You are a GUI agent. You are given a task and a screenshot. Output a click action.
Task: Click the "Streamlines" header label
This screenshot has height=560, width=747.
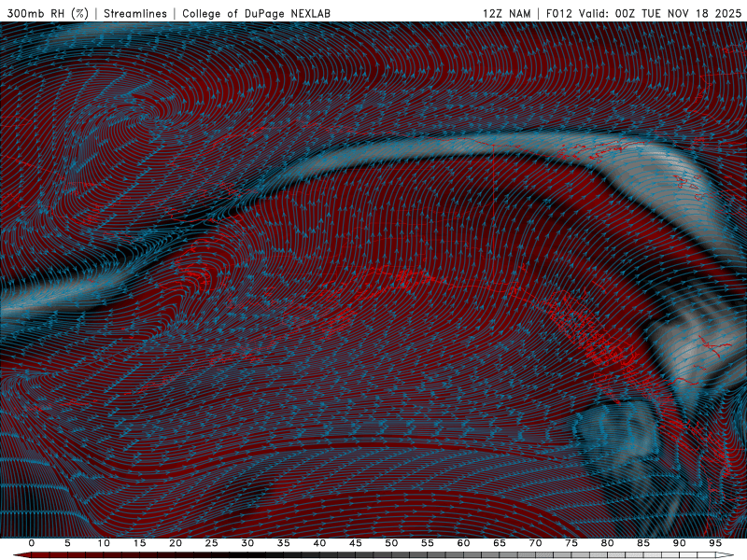pyautogui.click(x=135, y=13)
